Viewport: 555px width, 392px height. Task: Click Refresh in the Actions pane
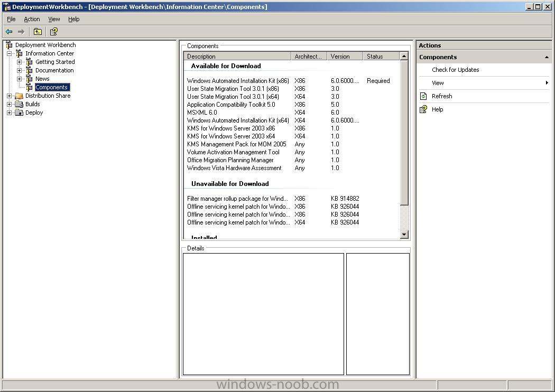point(442,96)
